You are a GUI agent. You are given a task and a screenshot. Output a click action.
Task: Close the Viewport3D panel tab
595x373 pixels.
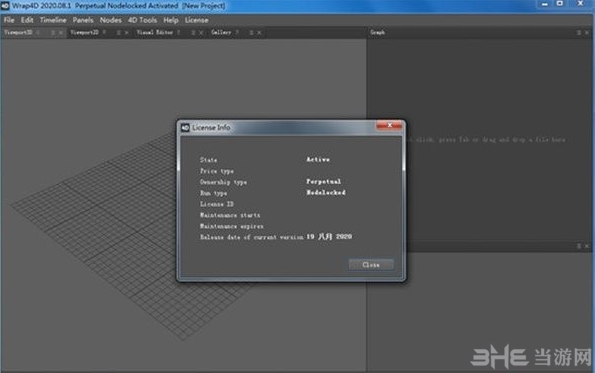tap(61, 33)
